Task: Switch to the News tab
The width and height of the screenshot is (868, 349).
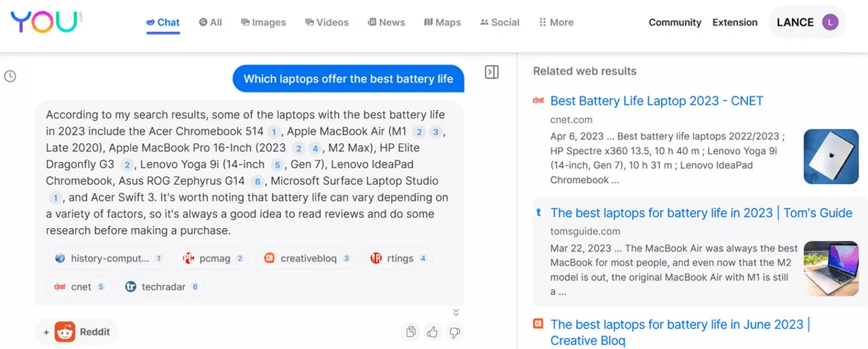Action: click(386, 22)
